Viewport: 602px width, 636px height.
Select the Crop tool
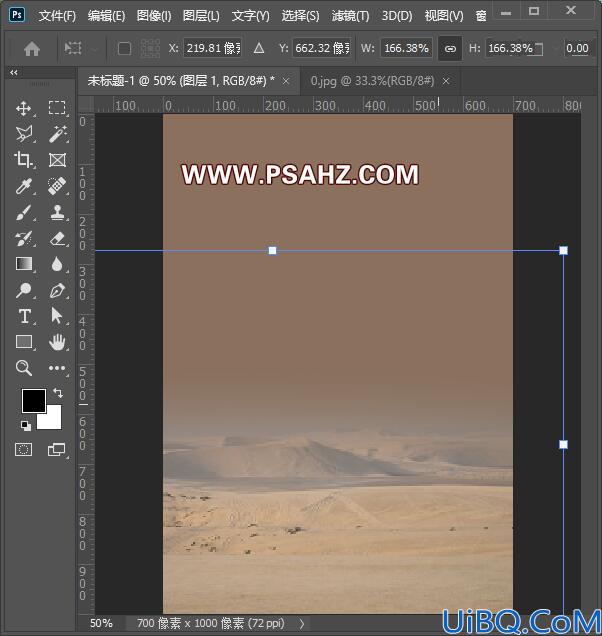point(24,160)
